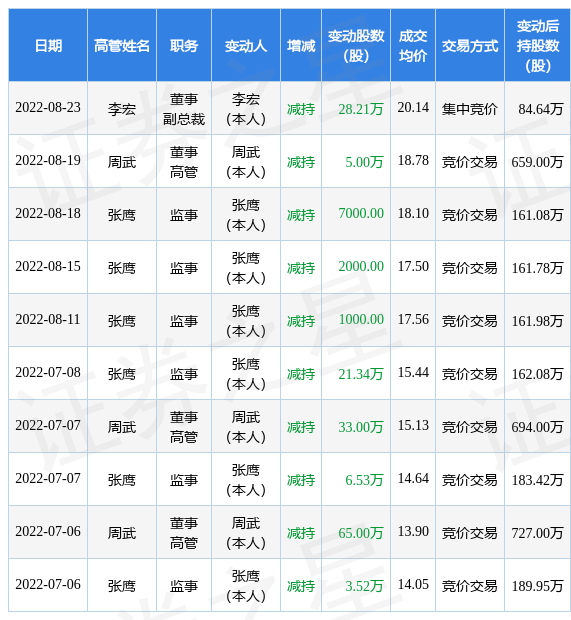Click the 变动后持股数(股) column header

tap(537, 45)
